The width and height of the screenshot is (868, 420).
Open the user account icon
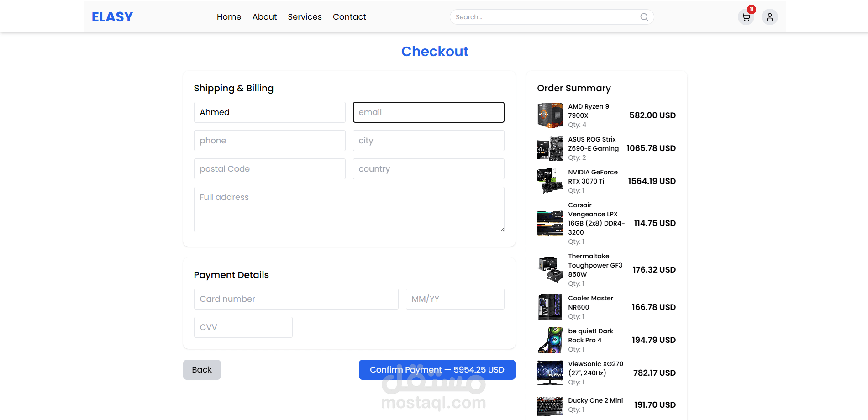pos(770,17)
